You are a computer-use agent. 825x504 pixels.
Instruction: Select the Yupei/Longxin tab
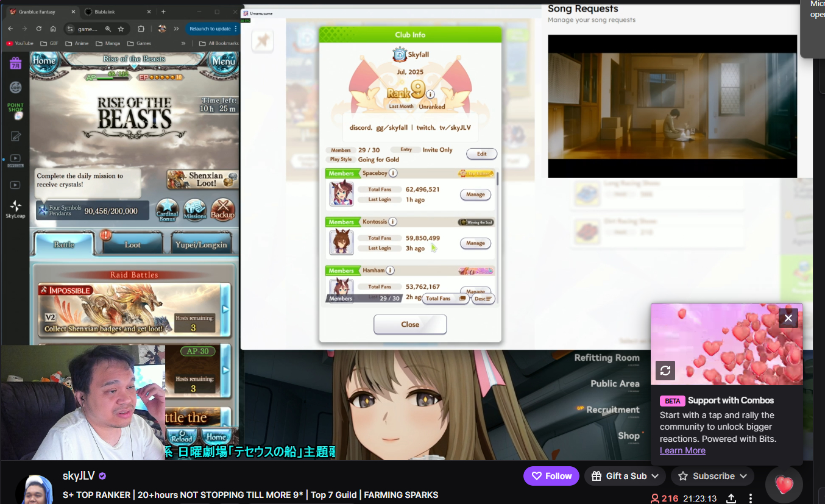201,244
